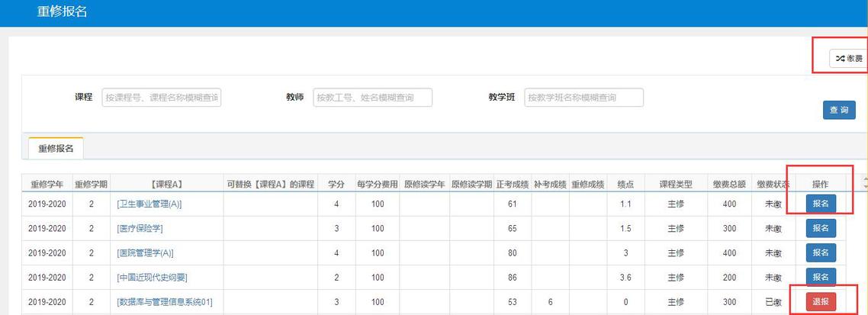Image resolution: width=868 pixels, height=315 pixels.
Task: Withdraw using the red 退报 button
Action: pos(821,301)
